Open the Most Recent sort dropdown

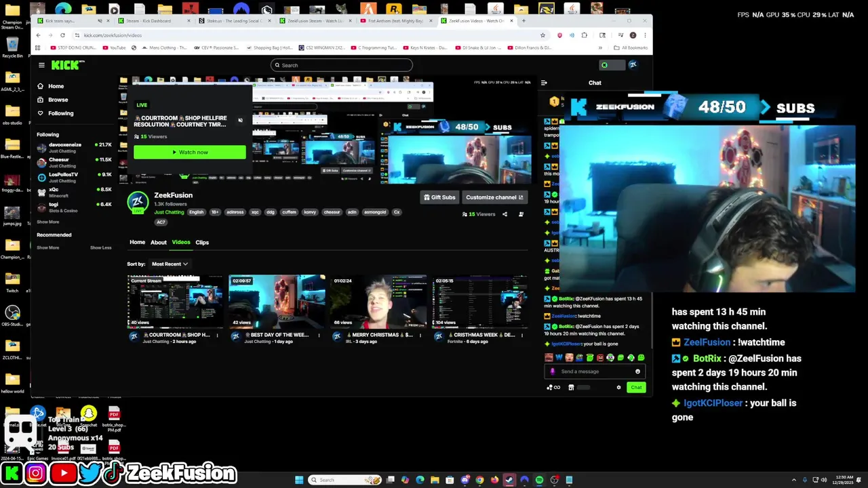point(170,264)
